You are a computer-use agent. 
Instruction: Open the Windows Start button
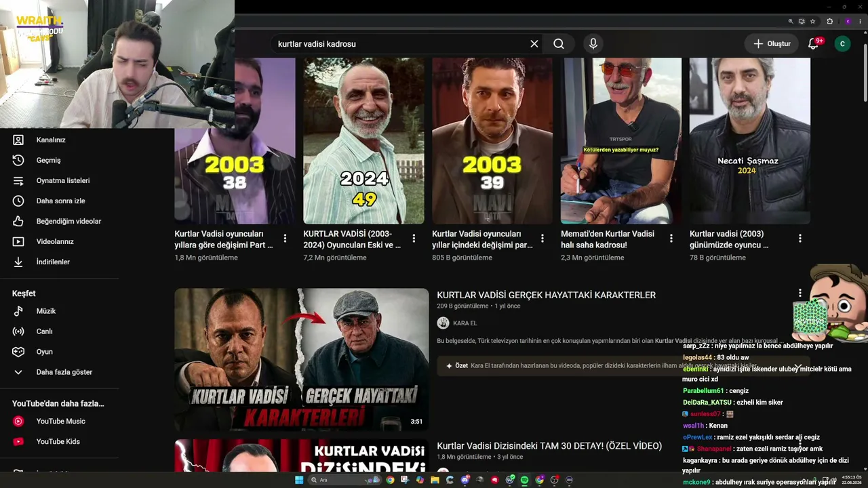(299, 480)
